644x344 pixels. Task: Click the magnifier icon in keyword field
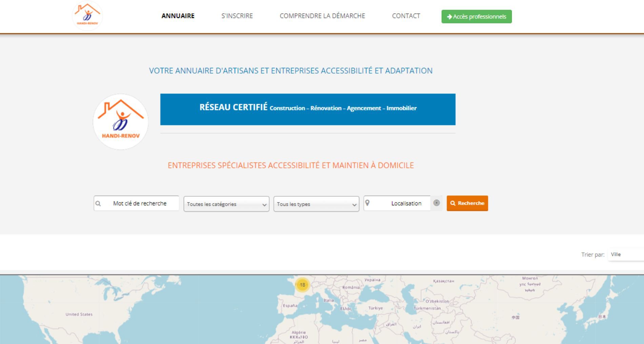click(x=98, y=204)
